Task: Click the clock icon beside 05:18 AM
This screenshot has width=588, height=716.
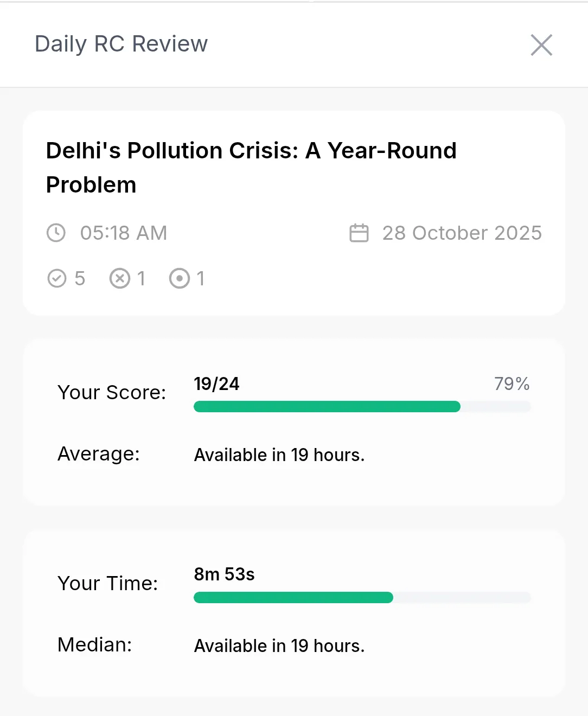Action: (56, 233)
